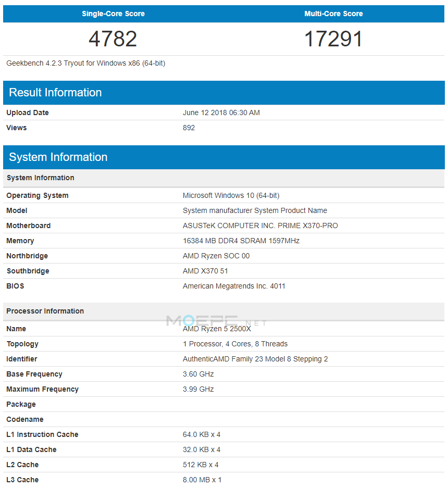The height and width of the screenshot is (488, 448).
Task: Click the upload date June 12 2018 06:30 AM
Action: (221, 112)
